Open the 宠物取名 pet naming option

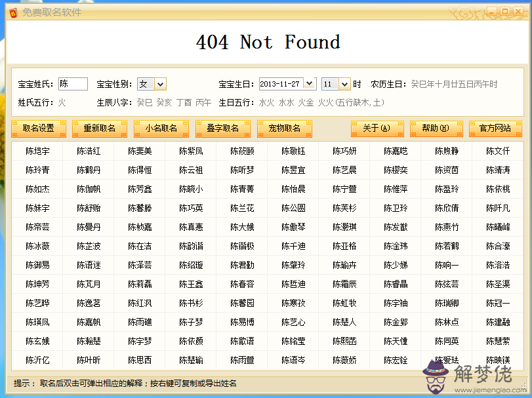click(284, 129)
